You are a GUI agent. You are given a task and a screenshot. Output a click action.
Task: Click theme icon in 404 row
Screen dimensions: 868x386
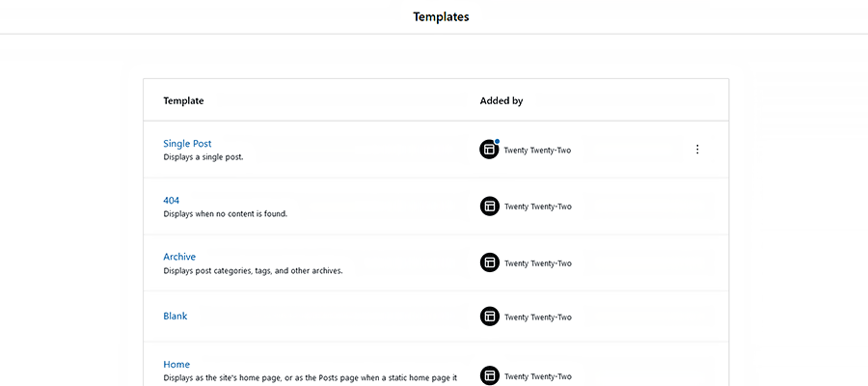(x=489, y=206)
